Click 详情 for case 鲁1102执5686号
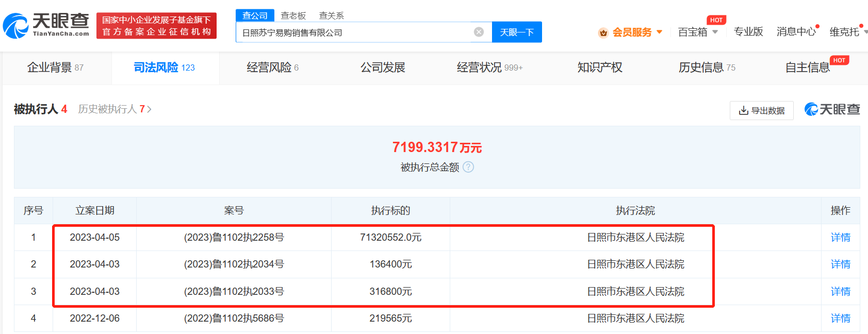Image resolution: width=868 pixels, height=334 pixels. pyautogui.click(x=841, y=319)
